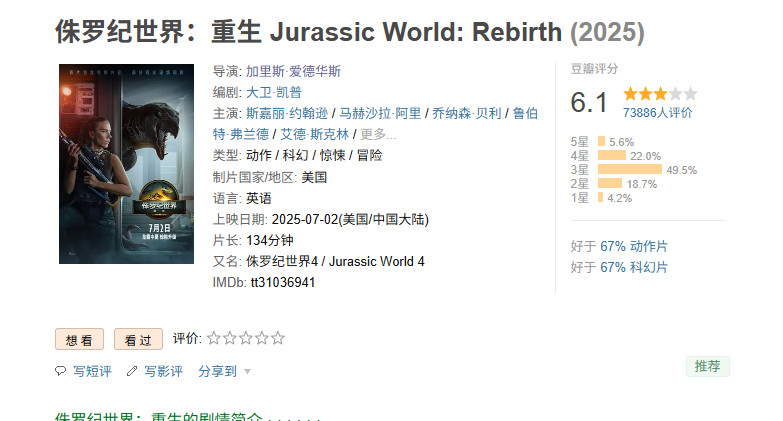Rate the movie five stars
Viewport: 783px width, 421px height.
pos(278,338)
